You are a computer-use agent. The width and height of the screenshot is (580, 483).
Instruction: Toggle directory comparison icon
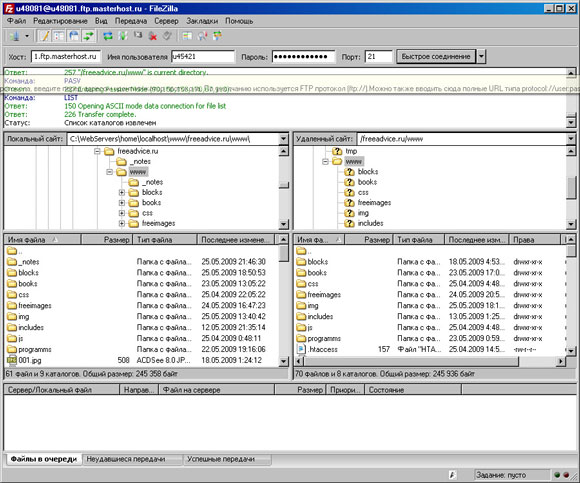202,36
